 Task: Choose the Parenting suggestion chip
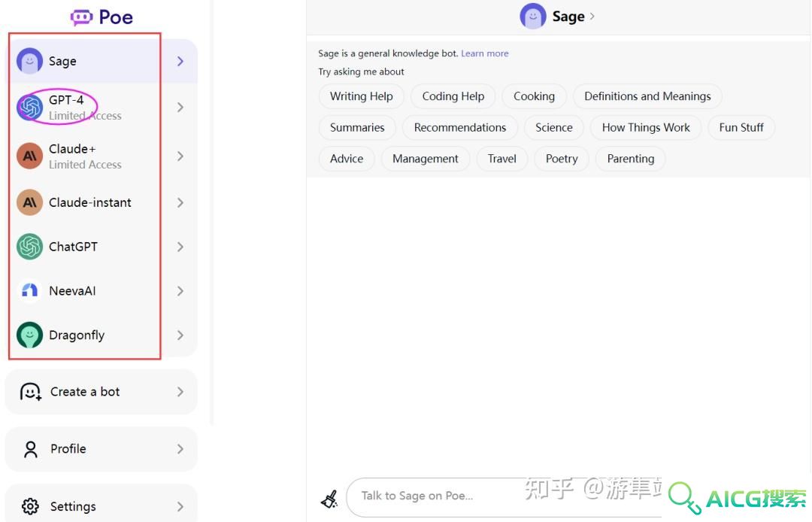pos(630,159)
